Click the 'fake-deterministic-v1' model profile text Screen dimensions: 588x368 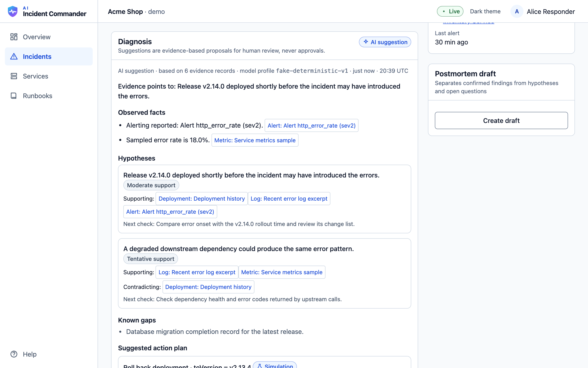click(x=312, y=71)
